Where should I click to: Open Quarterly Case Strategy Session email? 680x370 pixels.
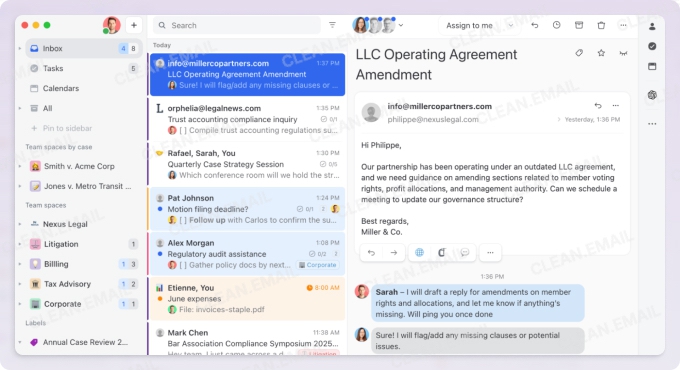[247, 164]
